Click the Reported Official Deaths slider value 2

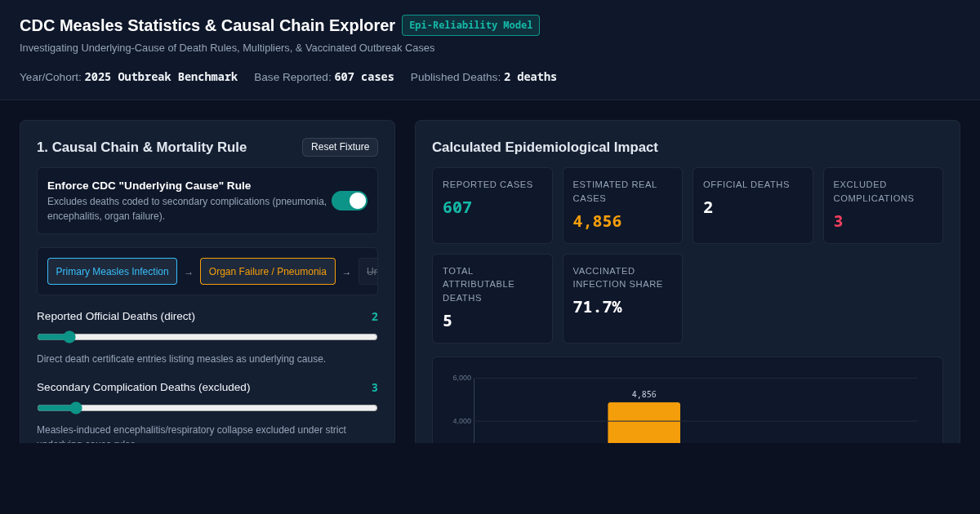[375, 317]
